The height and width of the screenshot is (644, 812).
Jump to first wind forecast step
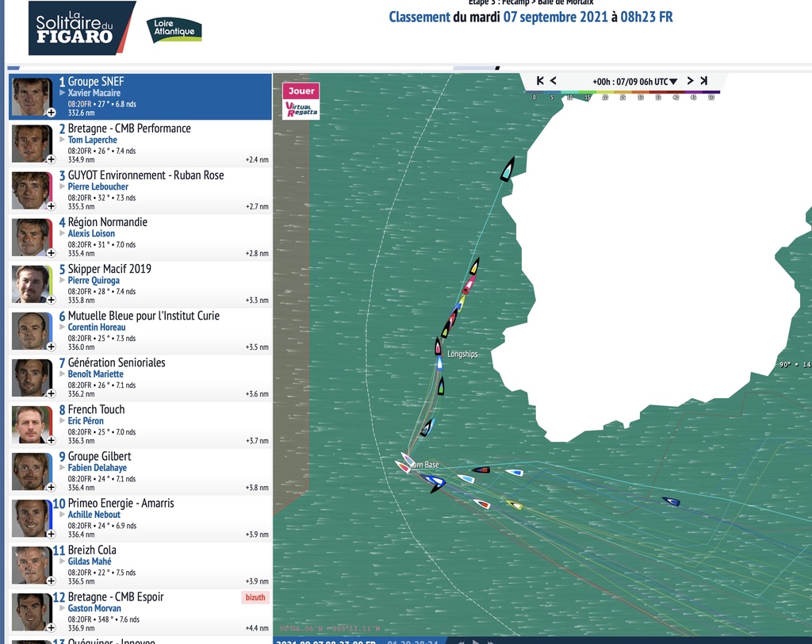[x=540, y=81]
